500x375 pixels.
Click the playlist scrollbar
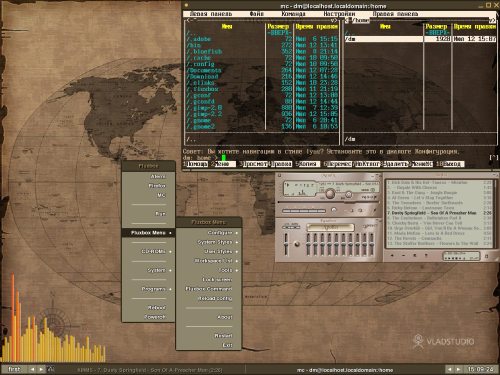[x=495, y=213]
